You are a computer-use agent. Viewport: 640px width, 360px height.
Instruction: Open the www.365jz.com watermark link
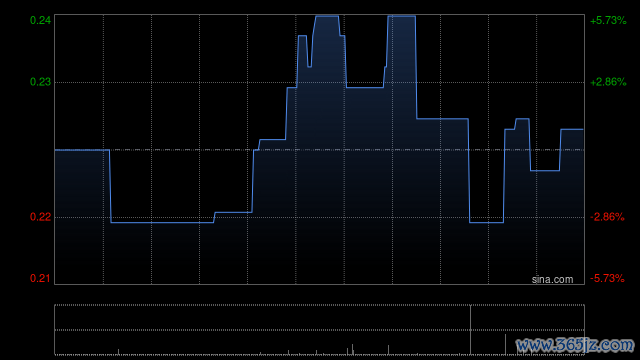click(576, 345)
